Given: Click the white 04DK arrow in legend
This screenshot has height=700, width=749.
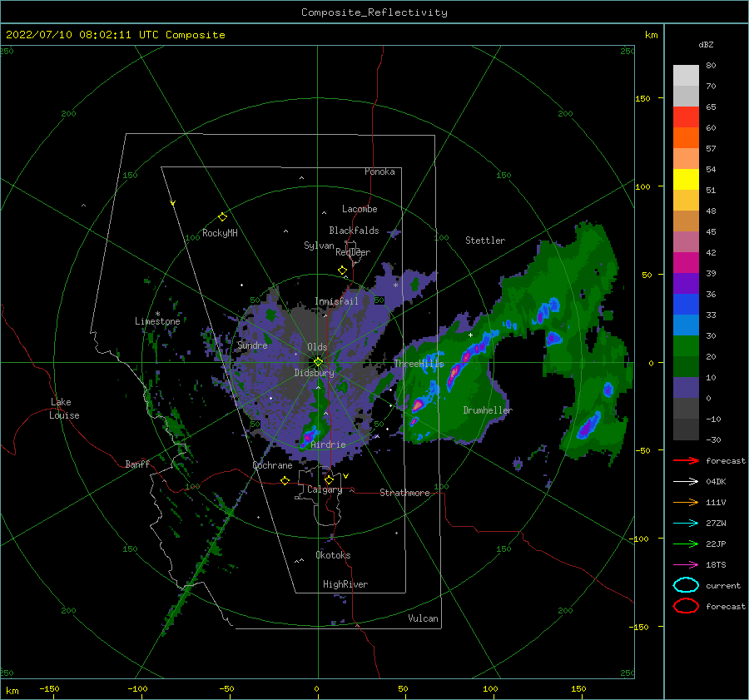Looking at the screenshot, I should [686, 481].
